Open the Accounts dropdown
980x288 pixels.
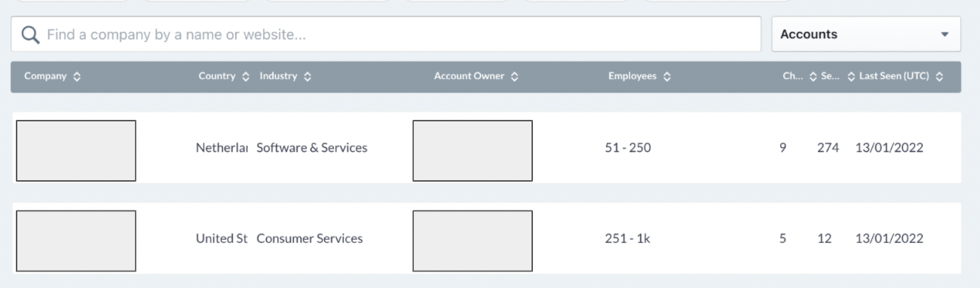(x=866, y=35)
